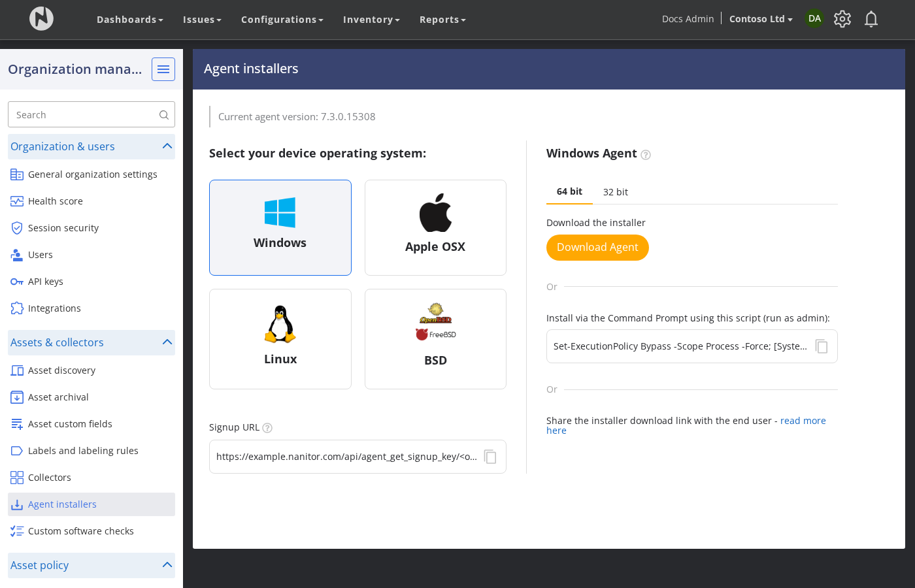915x588 pixels.
Task: Copy the Command Prompt install script
Action: click(822, 346)
